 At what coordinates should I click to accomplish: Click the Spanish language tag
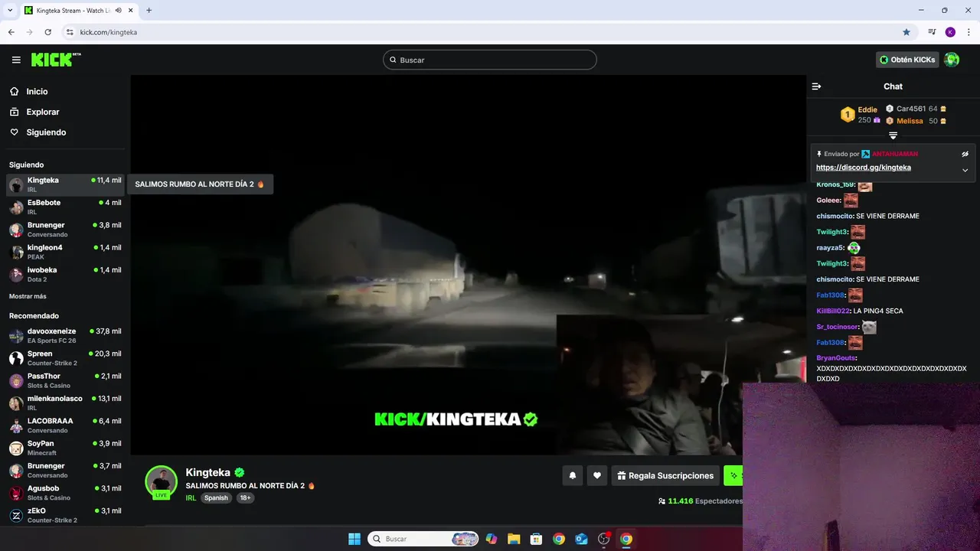click(x=216, y=497)
